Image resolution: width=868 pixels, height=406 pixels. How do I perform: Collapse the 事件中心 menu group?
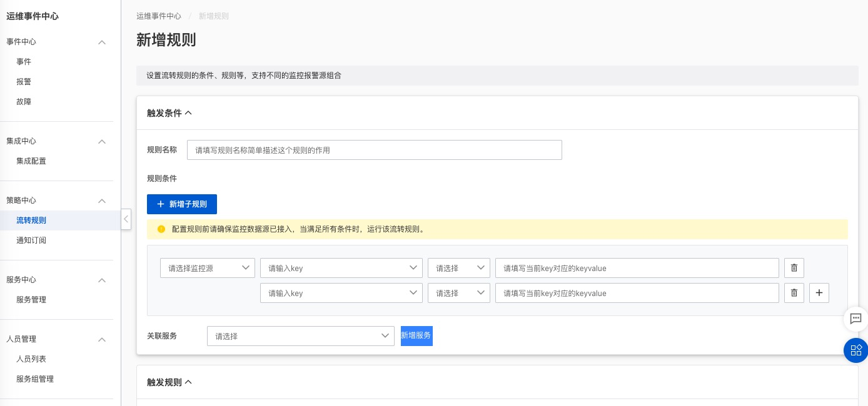coord(103,42)
